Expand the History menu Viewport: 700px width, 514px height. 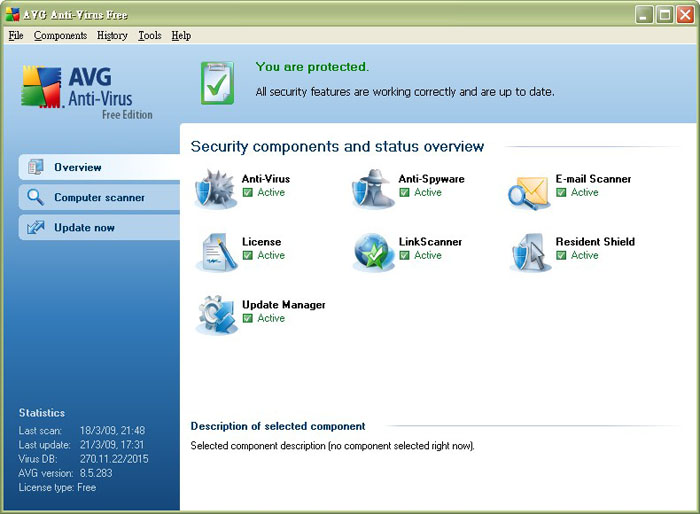coord(112,35)
